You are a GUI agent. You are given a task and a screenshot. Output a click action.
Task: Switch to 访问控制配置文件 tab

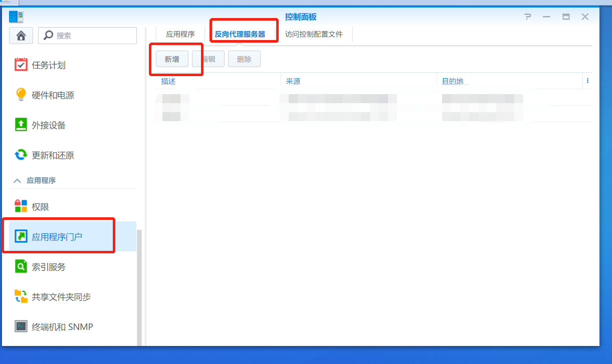click(314, 35)
